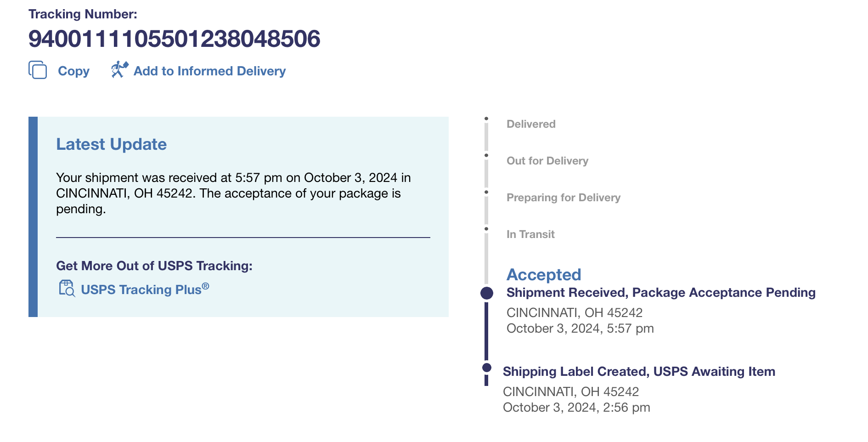Click the Copy link text
The height and width of the screenshot is (442, 868).
(x=73, y=71)
